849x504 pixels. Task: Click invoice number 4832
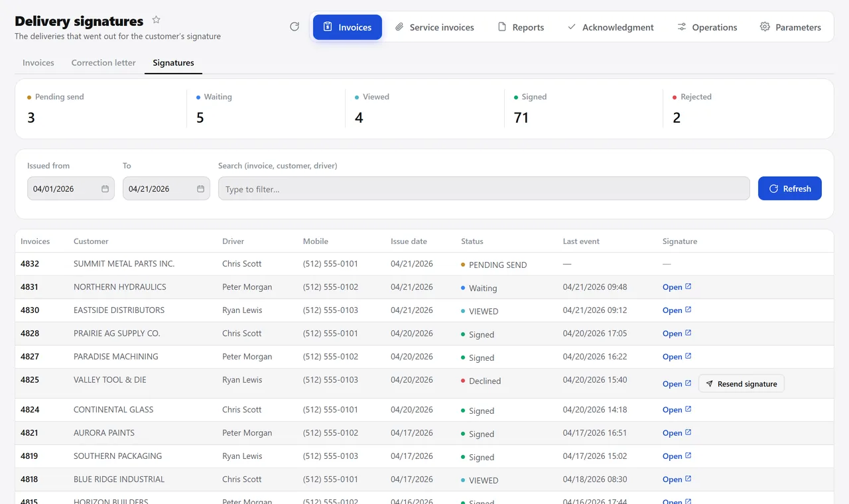(30, 263)
